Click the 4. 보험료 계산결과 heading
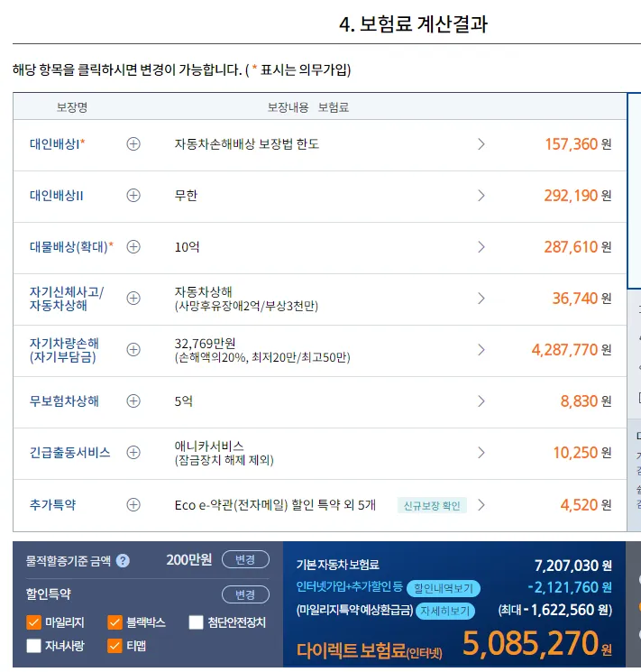 pyautogui.click(x=414, y=24)
